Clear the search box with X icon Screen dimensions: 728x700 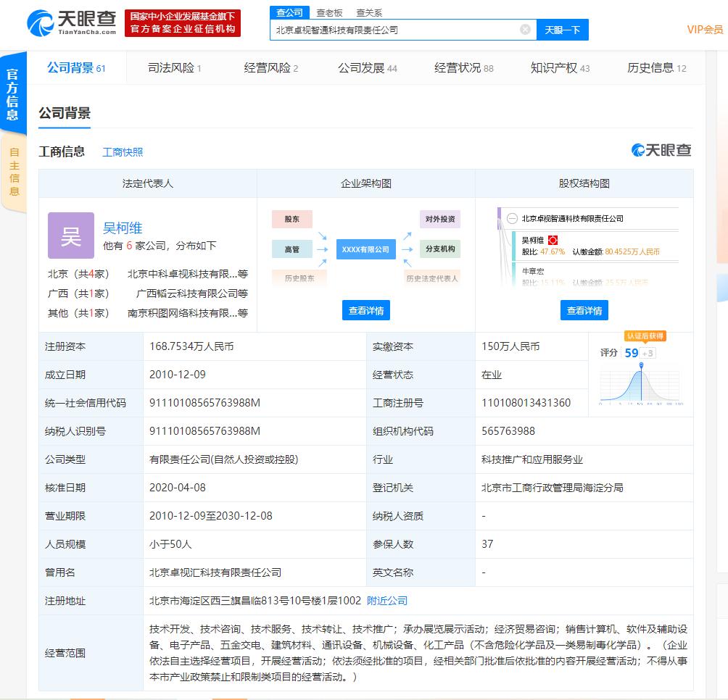(x=525, y=30)
